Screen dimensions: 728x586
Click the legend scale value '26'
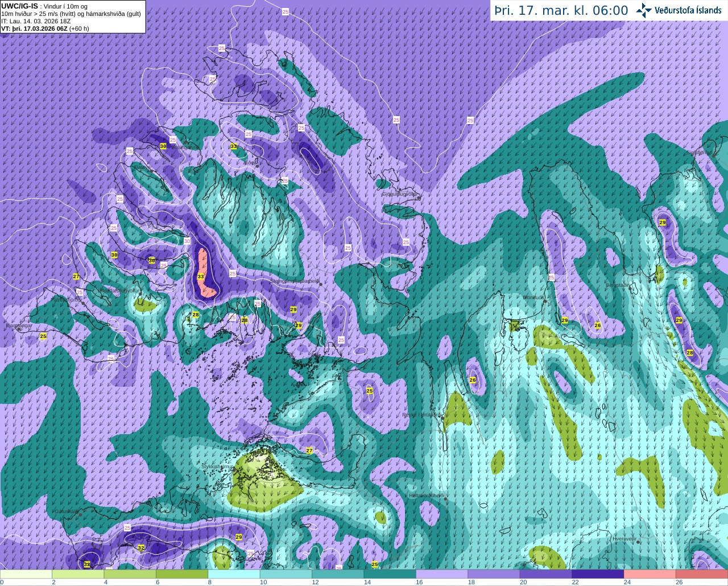(679, 582)
